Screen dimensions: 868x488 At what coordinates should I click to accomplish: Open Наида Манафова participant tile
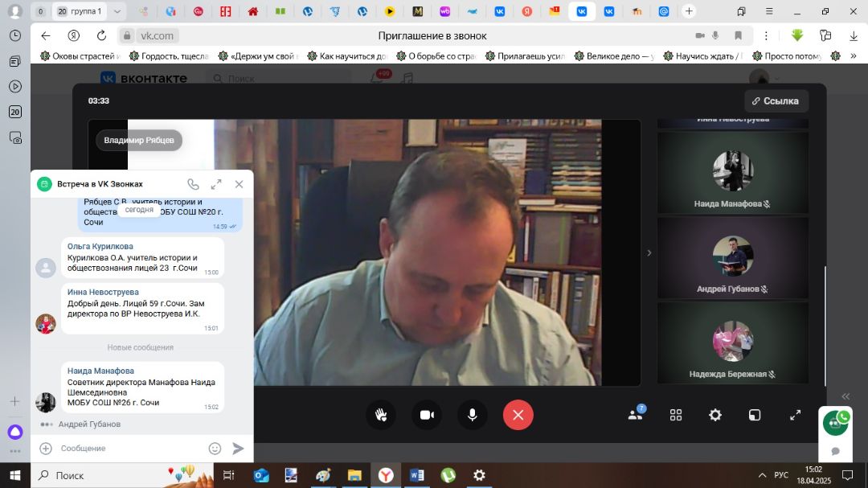coord(733,173)
